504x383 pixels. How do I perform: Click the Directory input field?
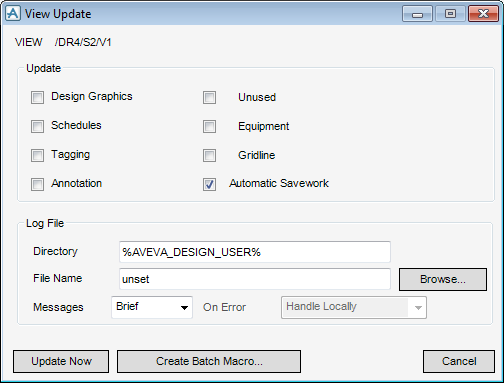click(255, 252)
